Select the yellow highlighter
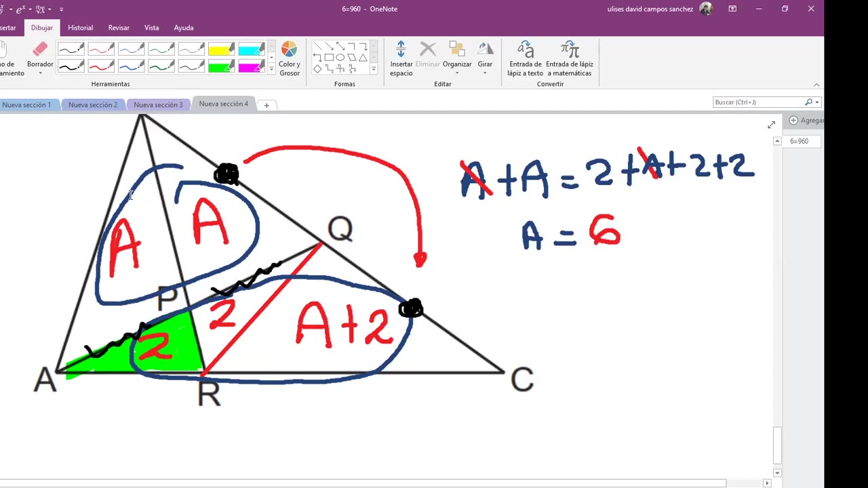 tap(221, 49)
